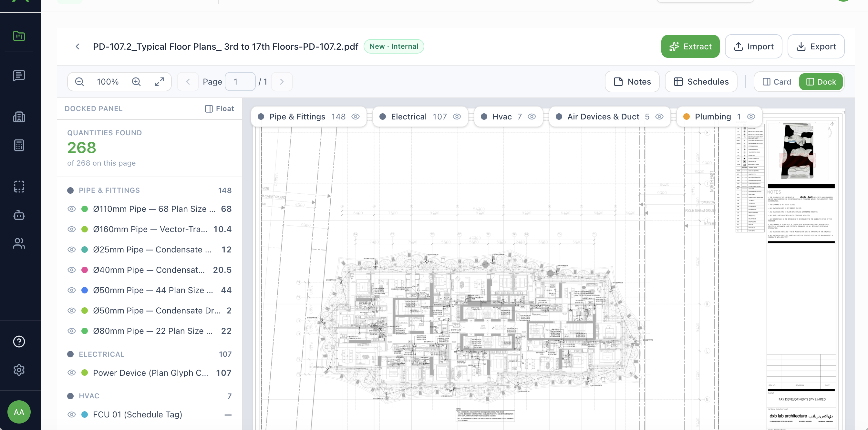Collapse the HVAC section header

149,396
